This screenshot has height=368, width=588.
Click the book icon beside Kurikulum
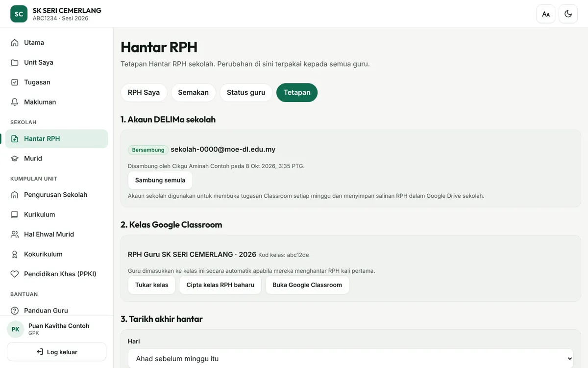[x=15, y=214]
